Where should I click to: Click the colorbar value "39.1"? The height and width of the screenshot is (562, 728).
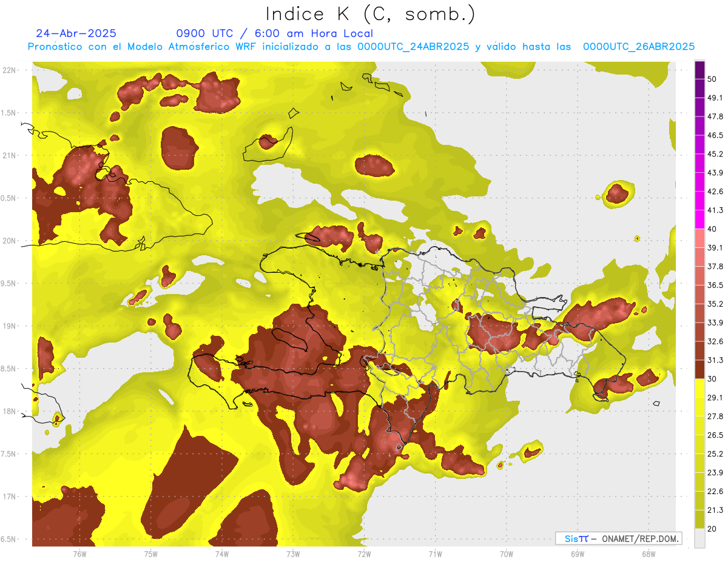pyautogui.click(x=715, y=248)
